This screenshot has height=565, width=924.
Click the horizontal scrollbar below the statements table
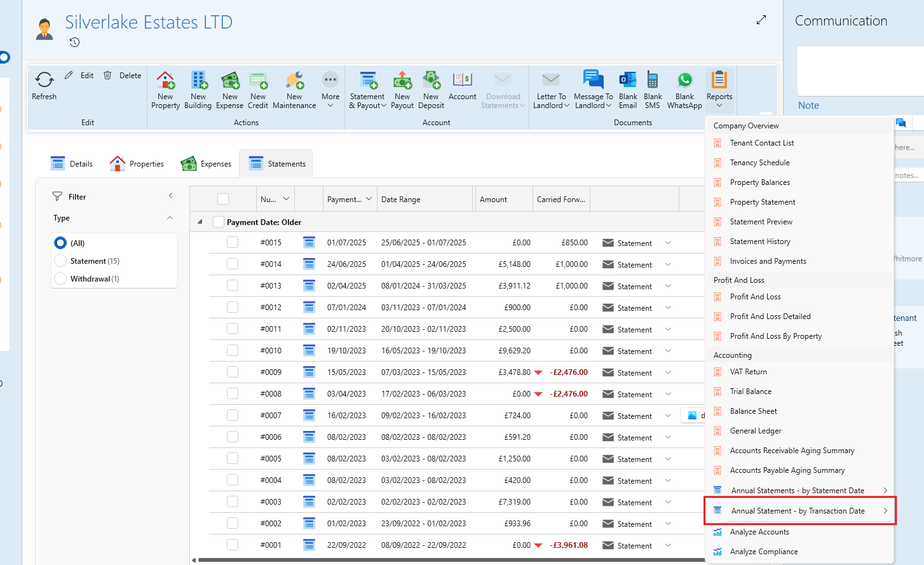445,560
